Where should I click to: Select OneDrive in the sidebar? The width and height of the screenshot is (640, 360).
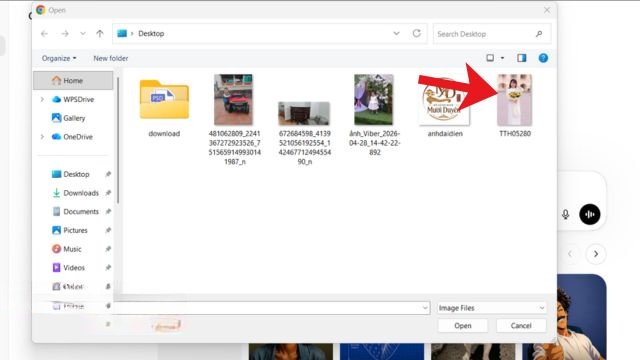tap(72, 137)
